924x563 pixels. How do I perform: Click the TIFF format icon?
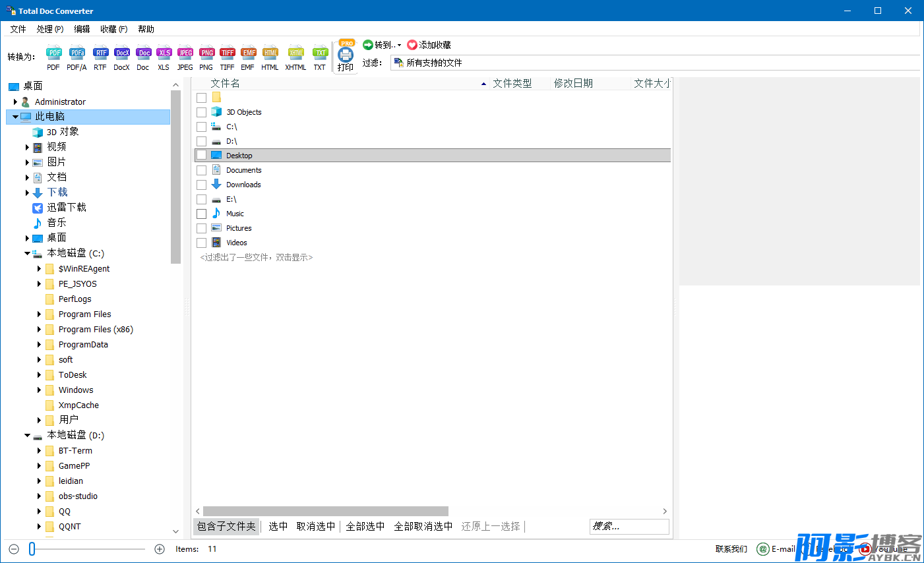tap(227, 53)
